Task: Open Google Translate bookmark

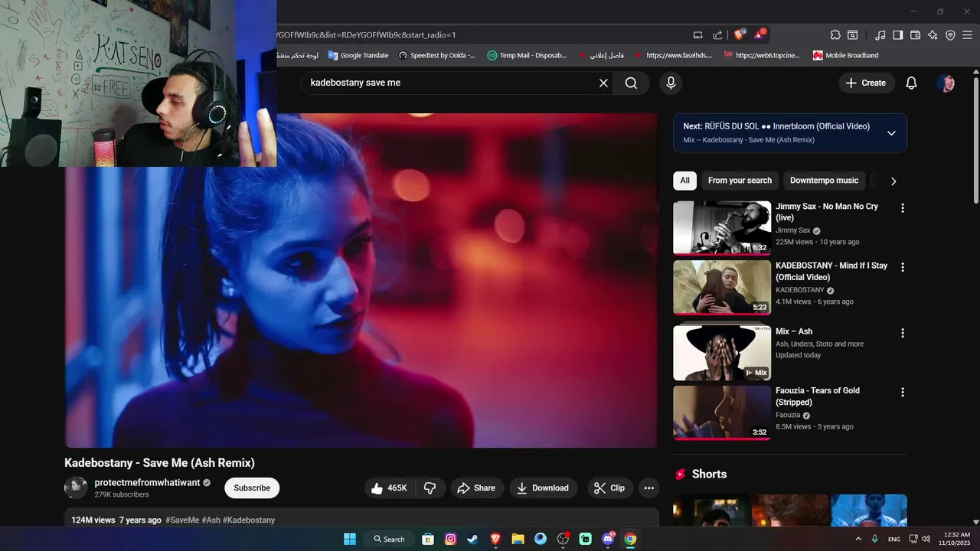Action: pyautogui.click(x=358, y=55)
